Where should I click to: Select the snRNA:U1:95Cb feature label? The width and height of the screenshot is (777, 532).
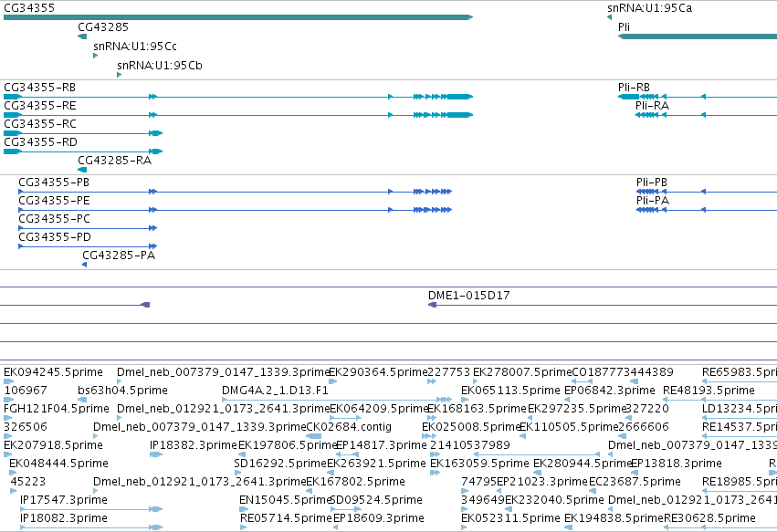pyautogui.click(x=160, y=66)
